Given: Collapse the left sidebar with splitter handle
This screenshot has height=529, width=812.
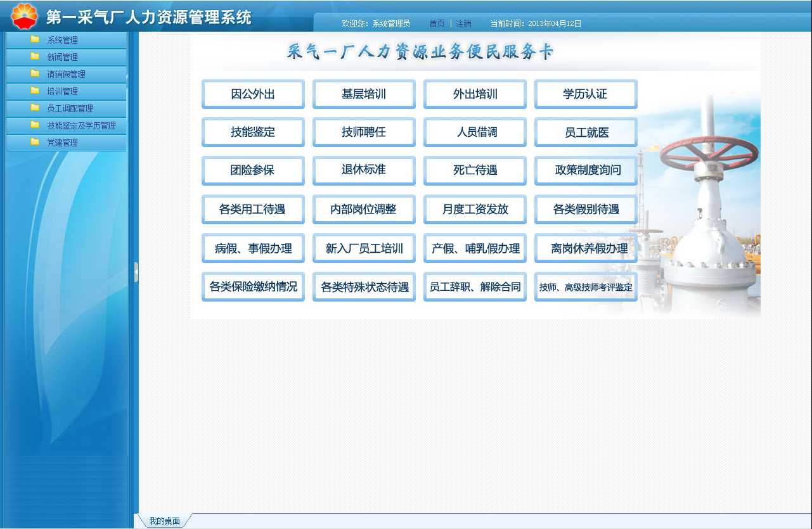Looking at the screenshot, I should (x=136, y=272).
